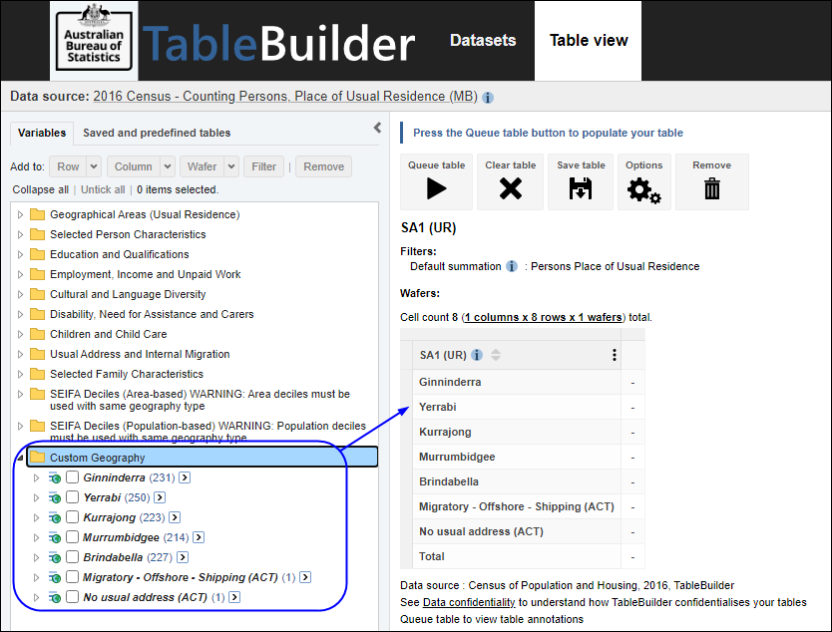Click the custom group icon beside Yerrabi
This screenshot has width=832, height=632.
coord(52,497)
